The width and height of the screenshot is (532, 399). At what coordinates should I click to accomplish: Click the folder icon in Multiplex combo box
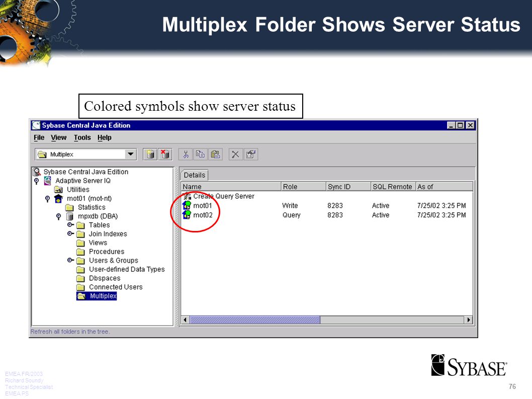pyautogui.click(x=42, y=154)
